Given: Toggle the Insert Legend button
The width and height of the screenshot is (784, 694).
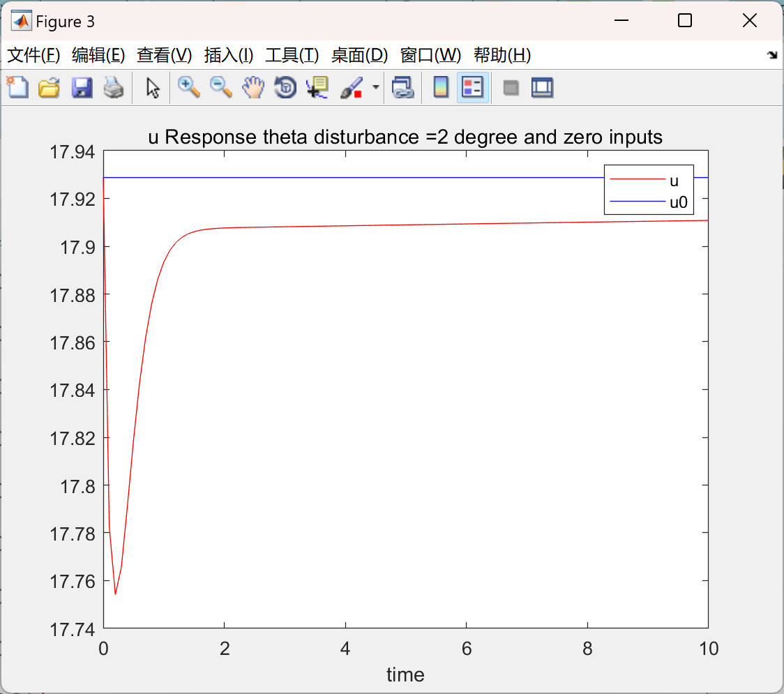Looking at the screenshot, I should click(x=472, y=87).
